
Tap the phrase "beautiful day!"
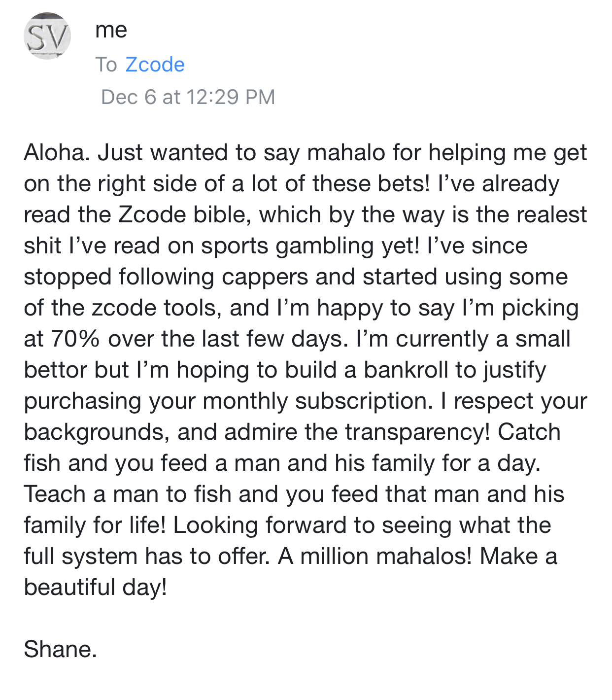(96, 588)
